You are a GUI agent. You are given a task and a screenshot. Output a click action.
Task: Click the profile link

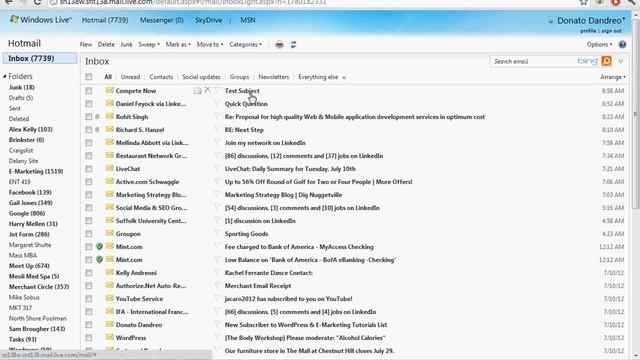[588, 31]
